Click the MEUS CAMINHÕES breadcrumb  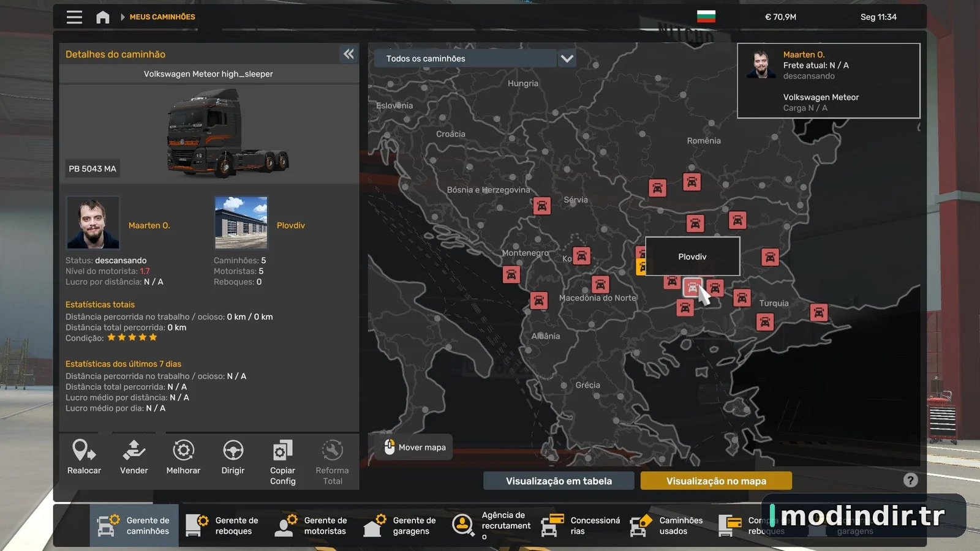[162, 17]
